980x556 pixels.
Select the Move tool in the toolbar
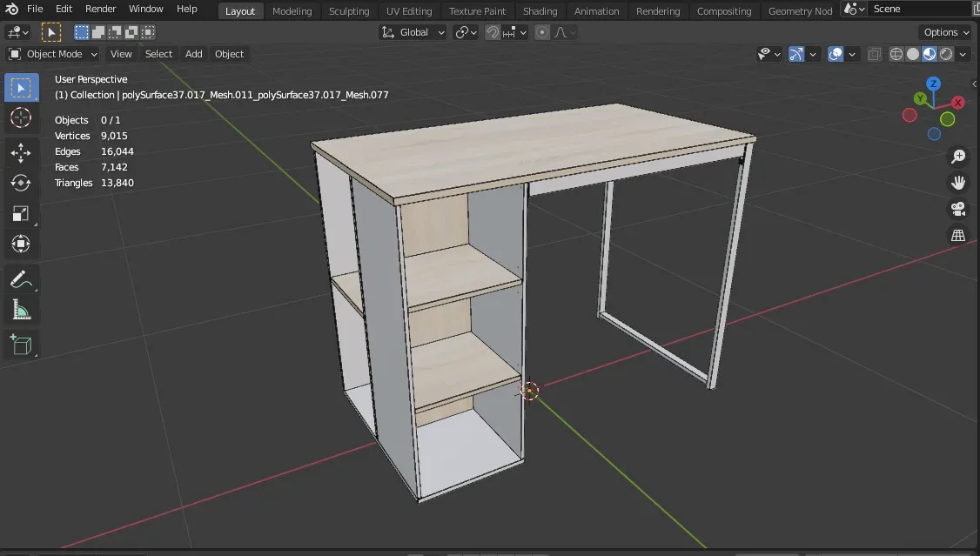(21, 152)
